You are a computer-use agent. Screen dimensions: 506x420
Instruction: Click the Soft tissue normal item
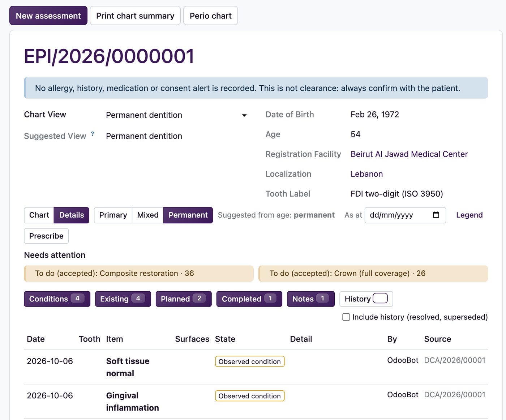click(128, 367)
